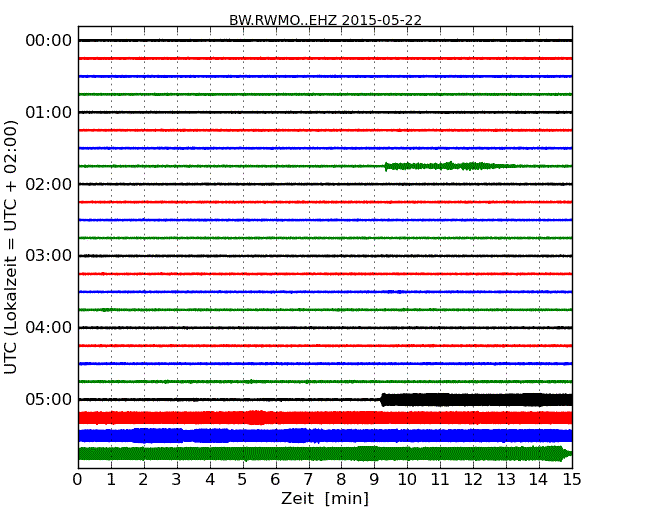Click the green seismic event on the 01:45 trace
Viewport: 650px width, 520px height.
pos(450,166)
